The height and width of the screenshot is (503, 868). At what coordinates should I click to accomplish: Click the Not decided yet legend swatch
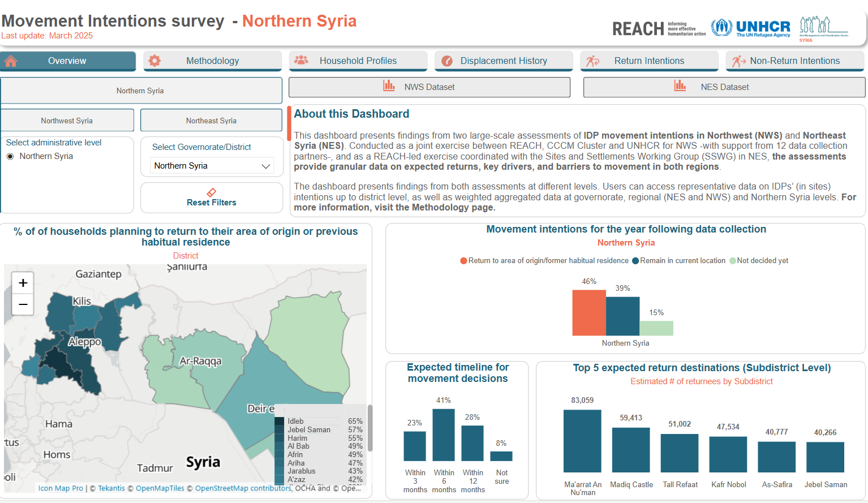733,261
